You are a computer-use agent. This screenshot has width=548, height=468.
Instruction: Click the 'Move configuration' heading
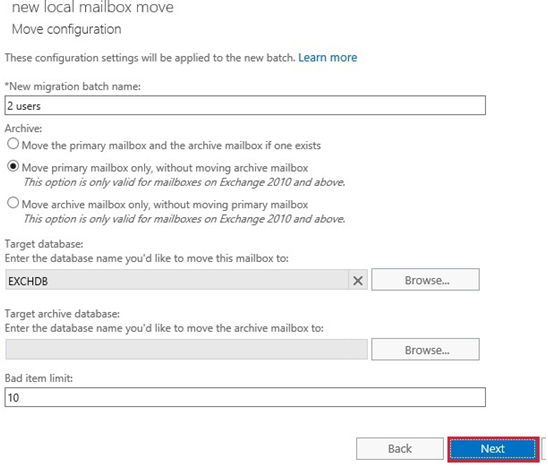[x=66, y=29]
